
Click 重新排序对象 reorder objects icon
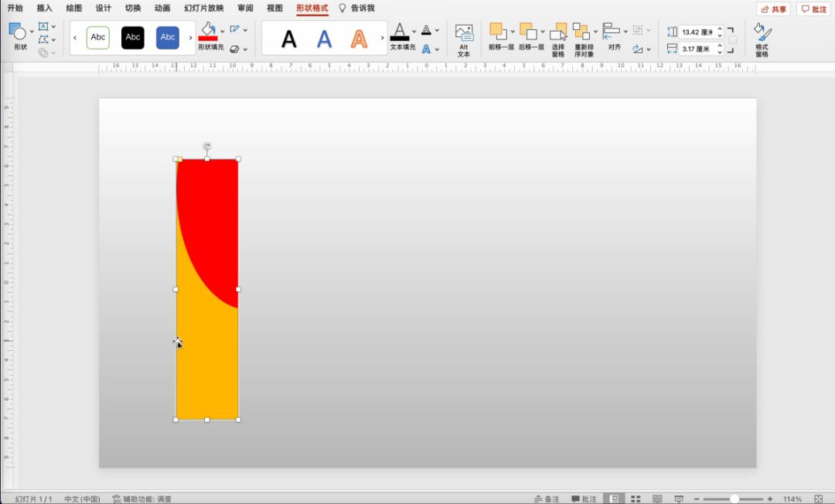coord(581,32)
